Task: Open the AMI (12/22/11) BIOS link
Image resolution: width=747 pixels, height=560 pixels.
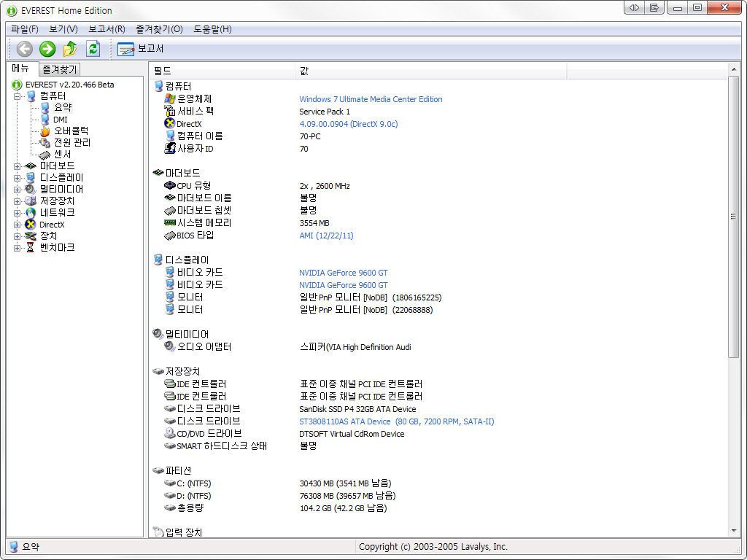Action: [326, 236]
